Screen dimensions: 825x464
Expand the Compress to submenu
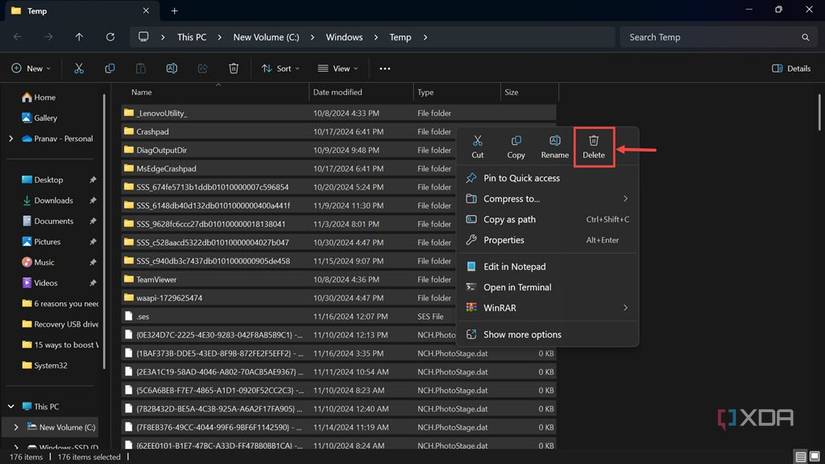[625, 199]
